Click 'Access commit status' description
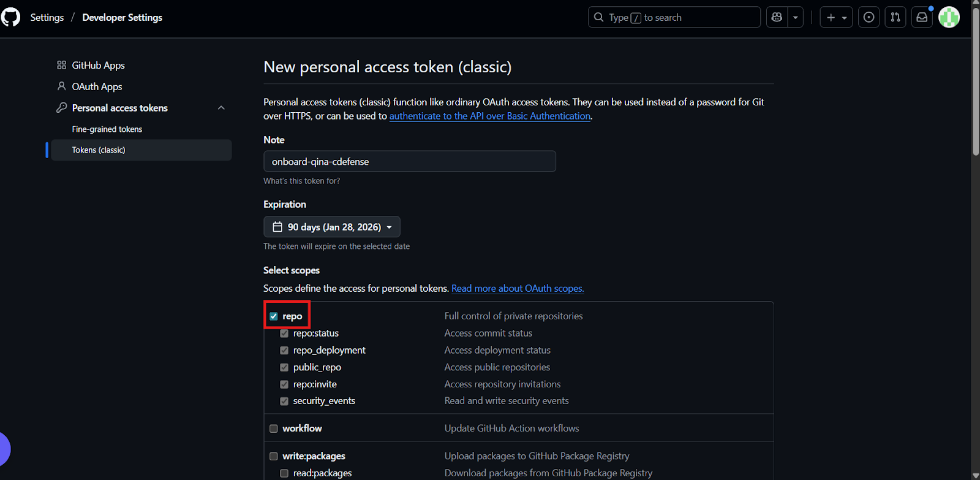This screenshot has width=980, height=480. (x=488, y=333)
